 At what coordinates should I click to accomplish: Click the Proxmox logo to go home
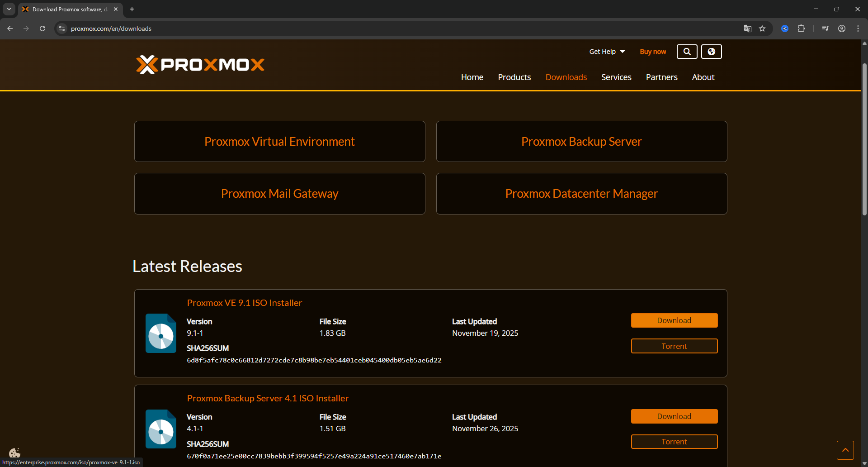coord(200,64)
